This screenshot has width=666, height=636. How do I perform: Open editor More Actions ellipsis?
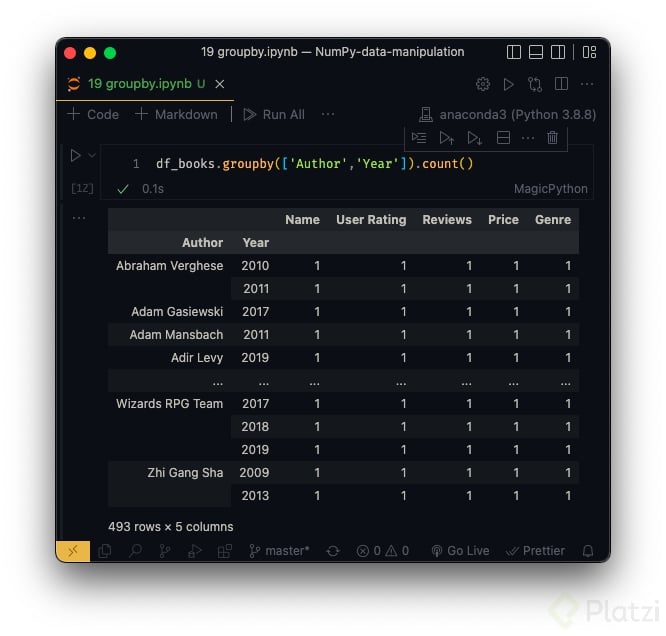[x=587, y=84]
